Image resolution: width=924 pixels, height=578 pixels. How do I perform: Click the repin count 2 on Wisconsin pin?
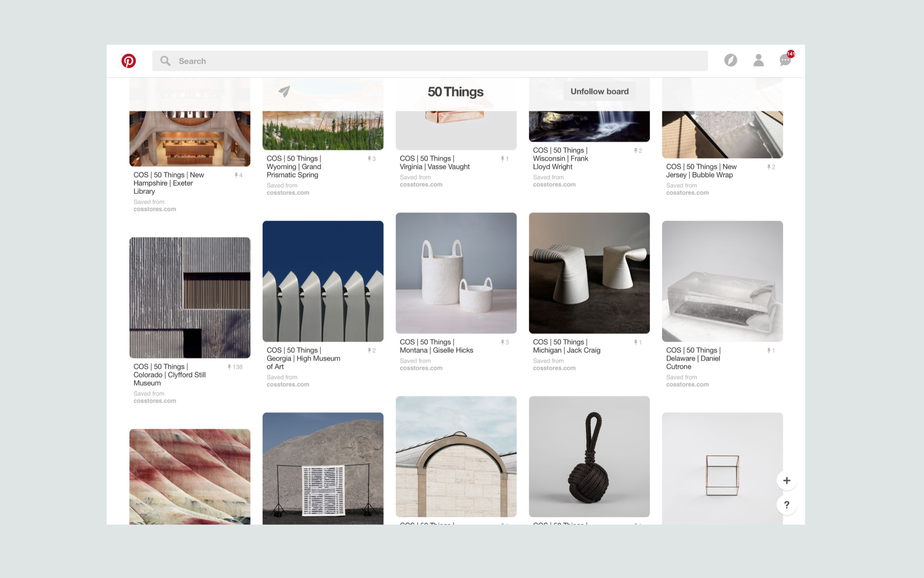[638, 151]
